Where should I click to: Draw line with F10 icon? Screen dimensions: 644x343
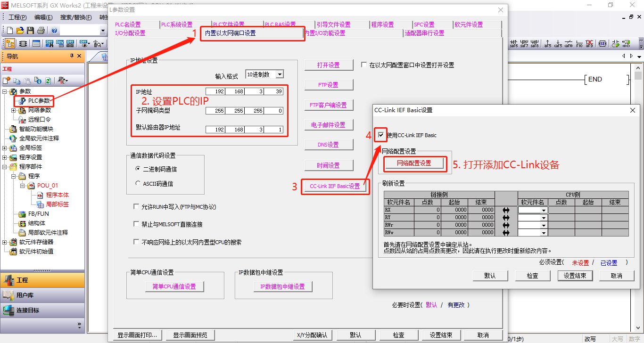(x=579, y=44)
